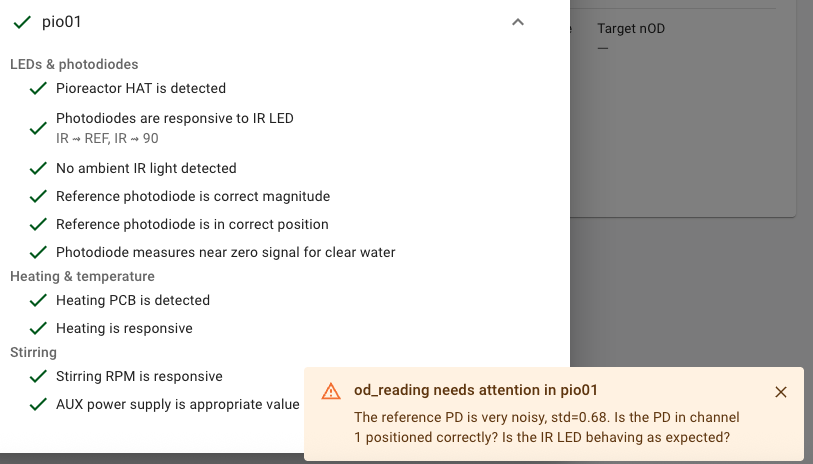Click checkmark for Heating is responsive

point(39,328)
